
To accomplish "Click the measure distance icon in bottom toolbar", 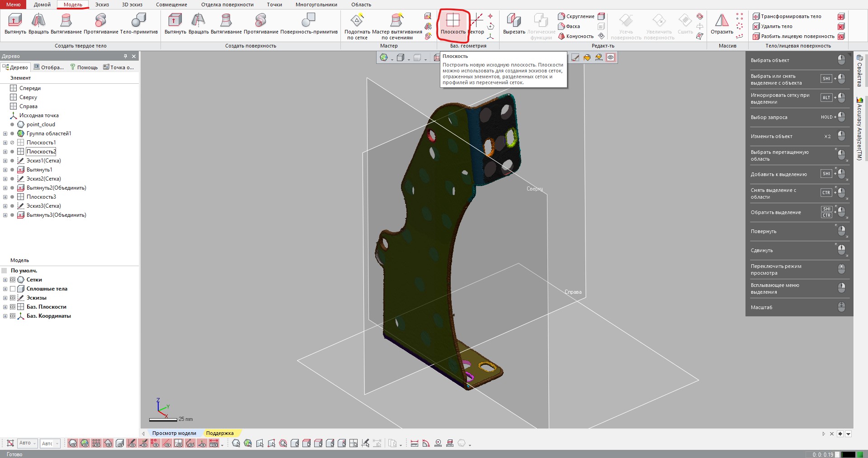I will point(415,444).
